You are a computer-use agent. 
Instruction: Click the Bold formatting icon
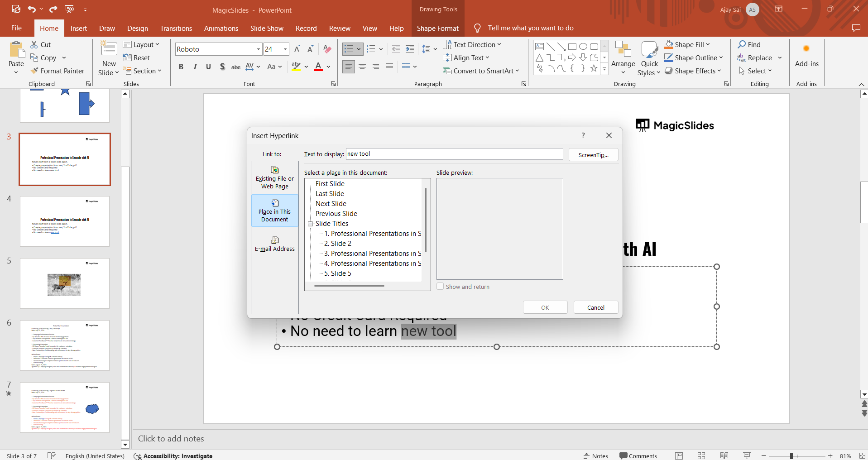(x=181, y=67)
